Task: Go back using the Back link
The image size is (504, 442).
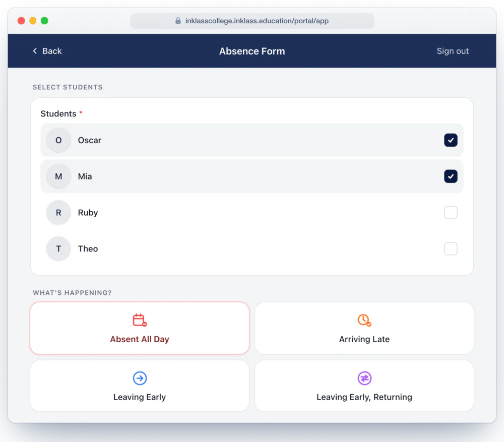Action: [47, 51]
